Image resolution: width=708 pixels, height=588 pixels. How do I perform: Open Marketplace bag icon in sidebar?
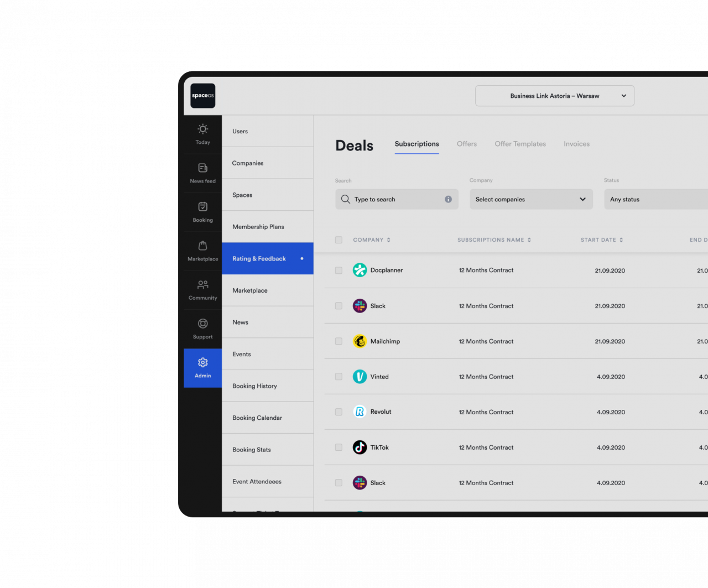(203, 246)
